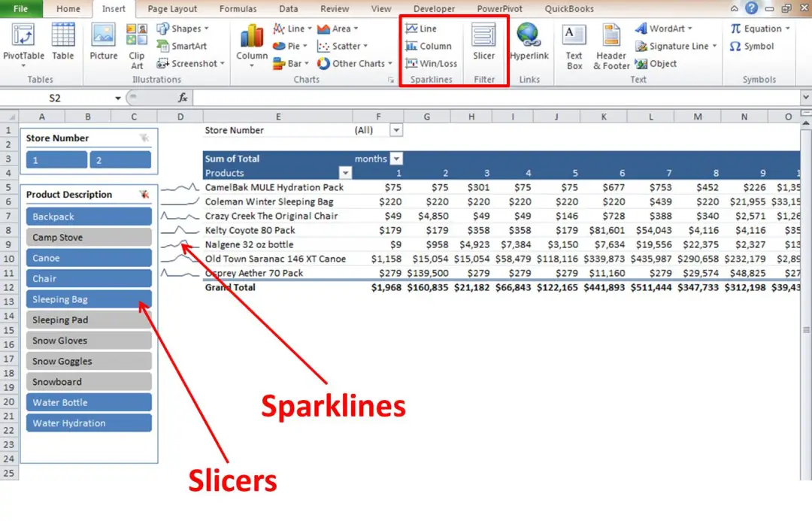Insert a PivotTable from the ribbon
This screenshot has height=521, width=812.
click(23, 45)
